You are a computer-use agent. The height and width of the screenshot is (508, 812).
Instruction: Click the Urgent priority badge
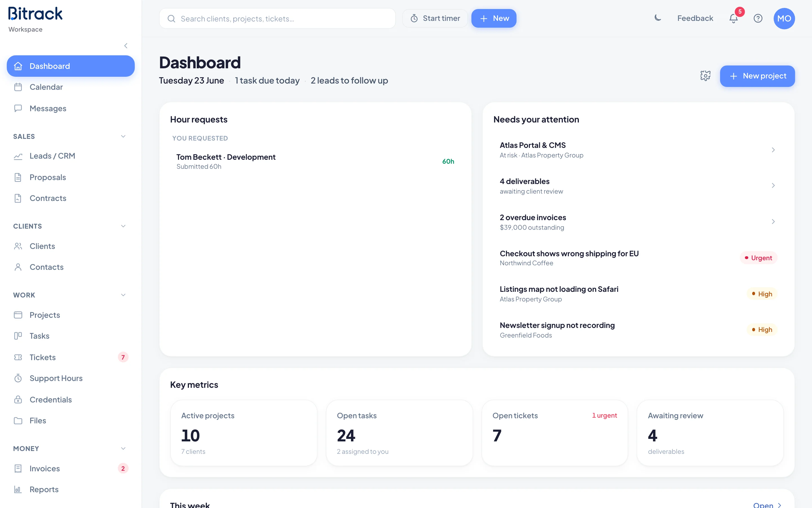758,258
